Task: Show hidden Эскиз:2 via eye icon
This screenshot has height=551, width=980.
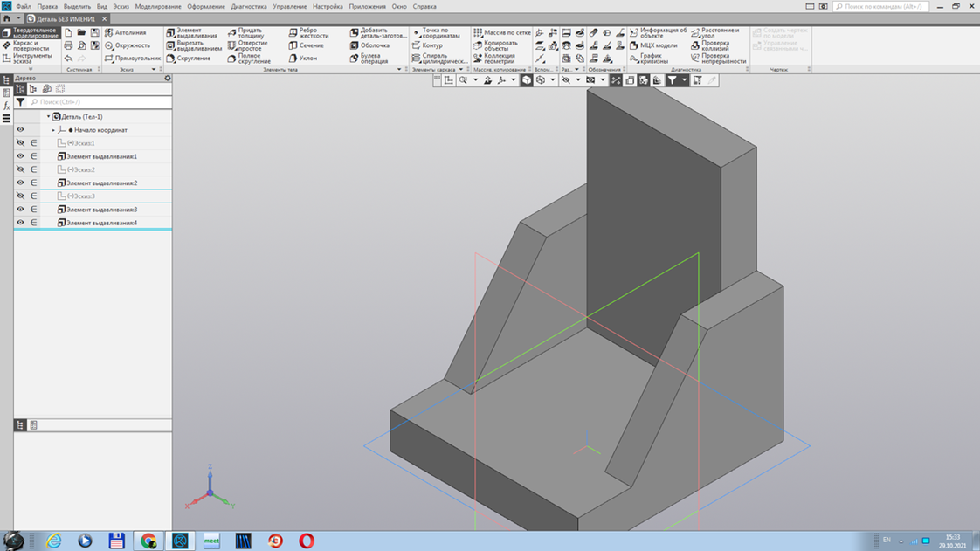Action: [20, 169]
